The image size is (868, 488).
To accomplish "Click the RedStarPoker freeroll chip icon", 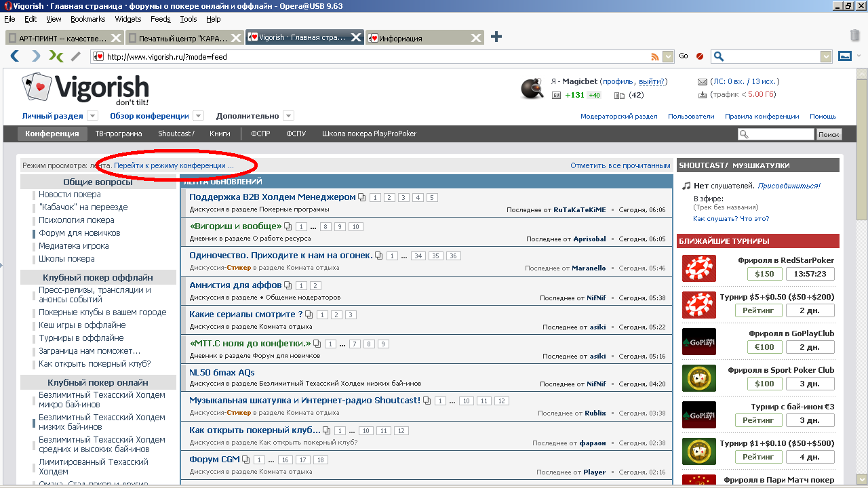I will pyautogui.click(x=698, y=268).
